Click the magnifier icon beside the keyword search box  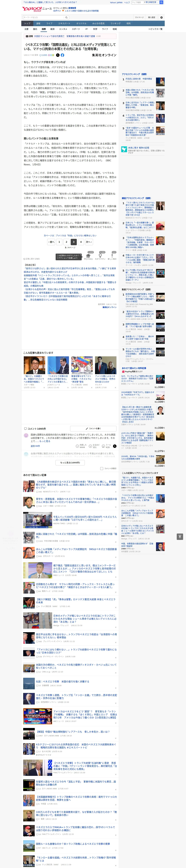(x=66, y=18)
